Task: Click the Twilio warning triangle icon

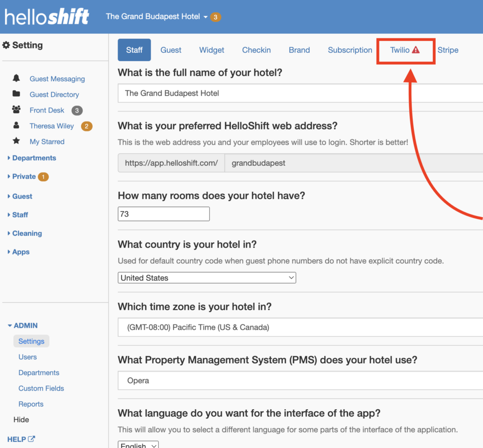Action: click(x=416, y=50)
